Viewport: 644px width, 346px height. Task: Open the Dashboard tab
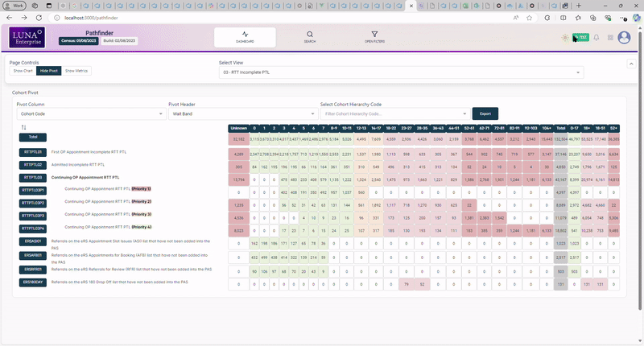(x=246, y=37)
